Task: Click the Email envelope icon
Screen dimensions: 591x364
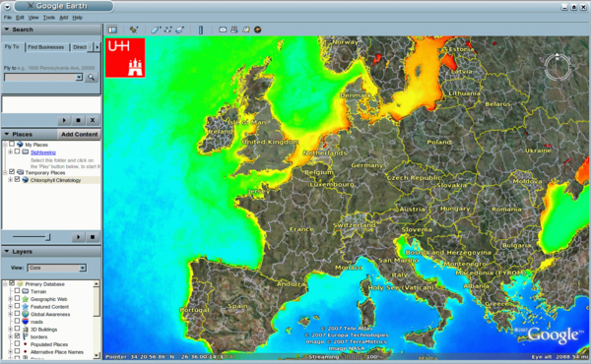Action: tap(223, 30)
